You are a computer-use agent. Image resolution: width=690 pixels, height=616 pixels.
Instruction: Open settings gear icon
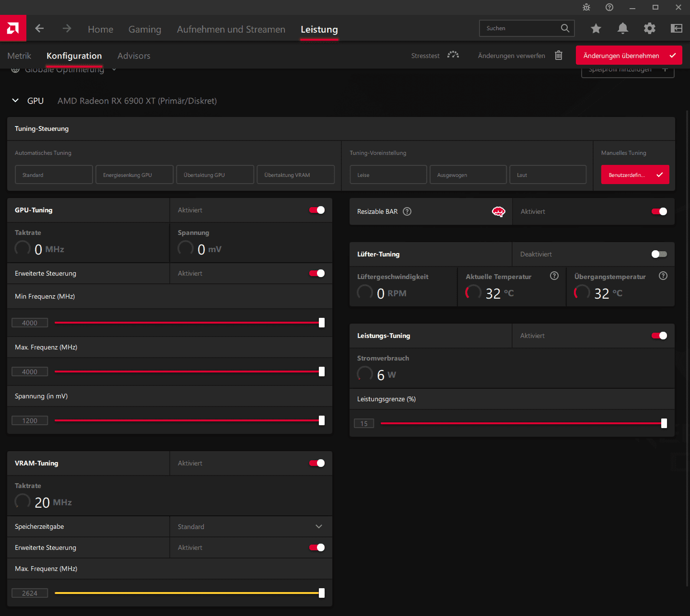(650, 29)
